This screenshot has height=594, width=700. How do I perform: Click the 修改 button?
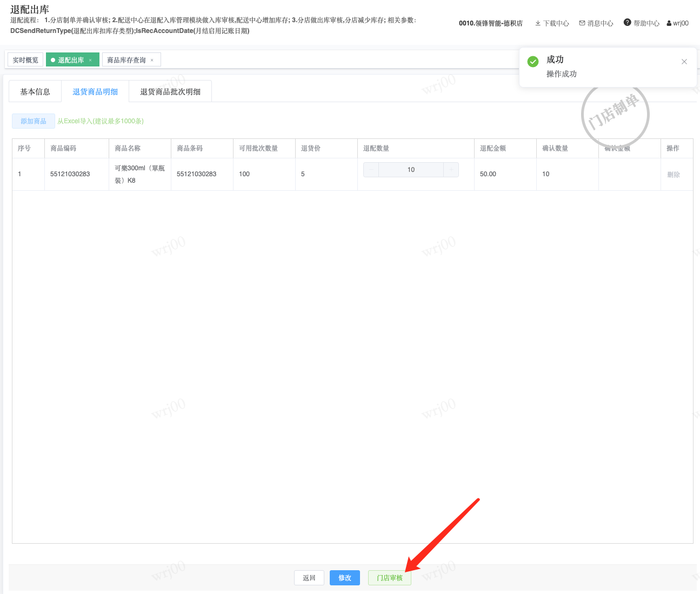coord(345,578)
